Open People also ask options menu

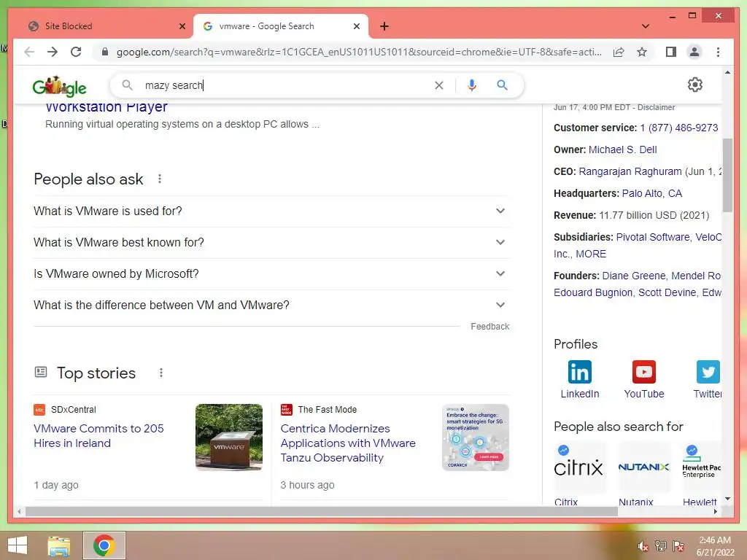pyautogui.click(x=160, y=179)
